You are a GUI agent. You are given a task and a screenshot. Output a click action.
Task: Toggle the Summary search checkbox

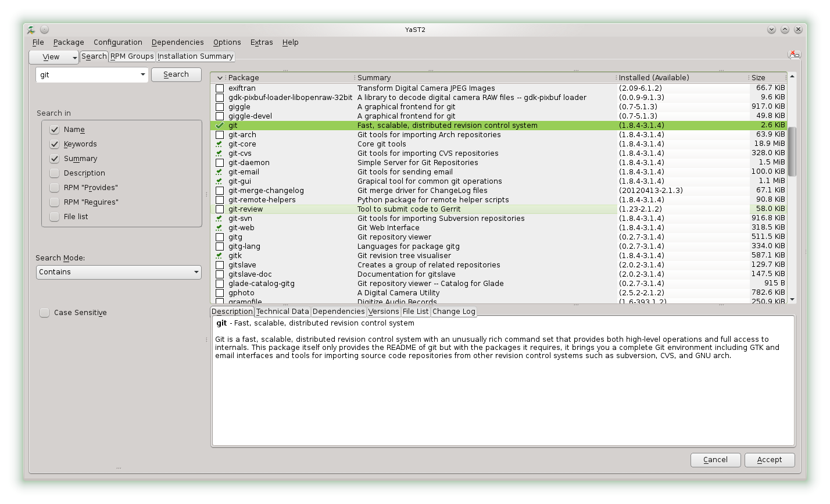click(55, 159)
